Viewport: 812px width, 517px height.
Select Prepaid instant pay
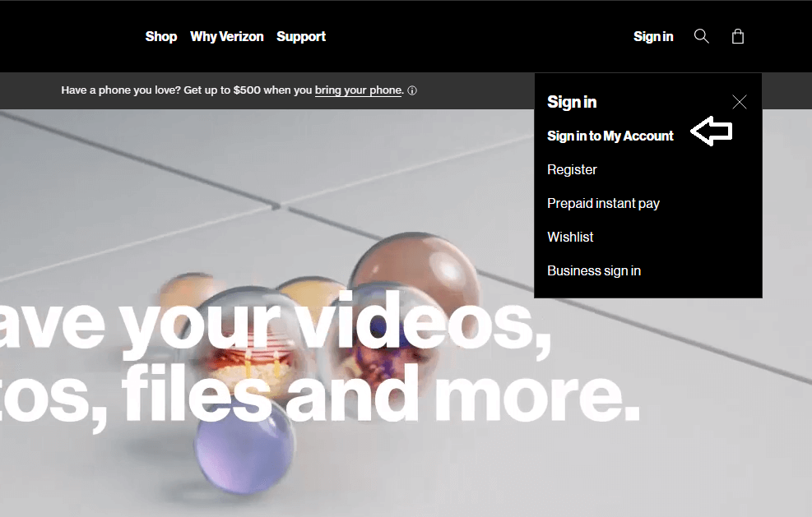[603, 203]
